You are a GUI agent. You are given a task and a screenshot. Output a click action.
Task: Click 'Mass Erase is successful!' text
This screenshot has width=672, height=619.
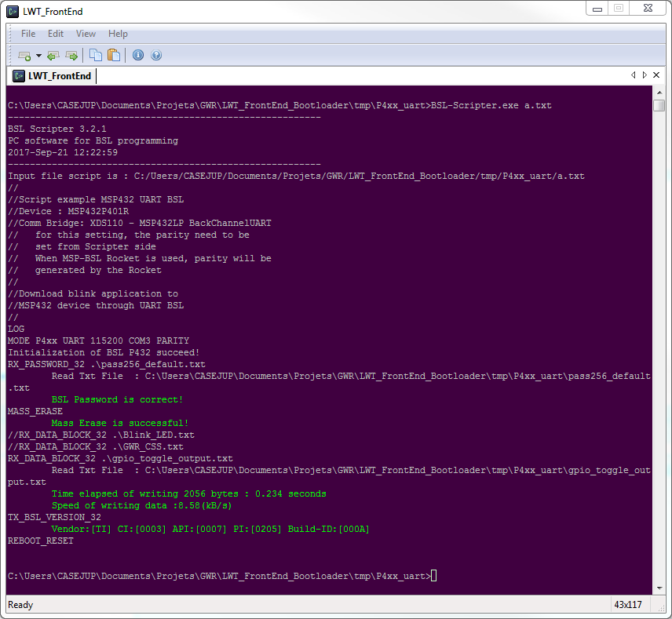120,423
